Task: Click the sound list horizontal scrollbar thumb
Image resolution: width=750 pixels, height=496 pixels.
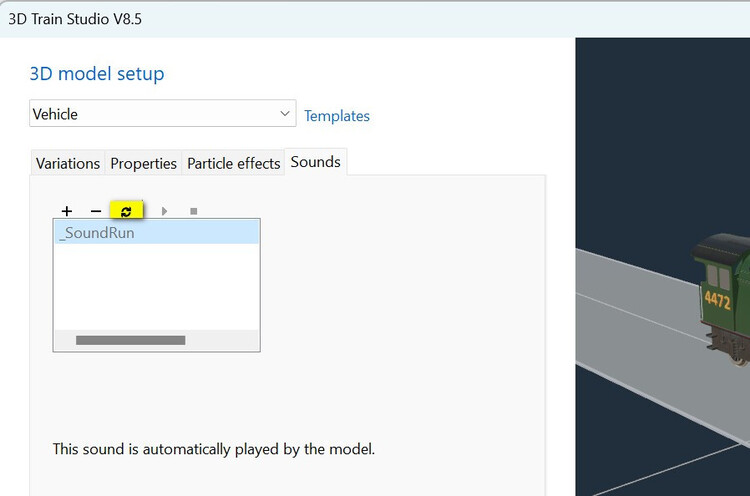Action: [x=130, y=341]
